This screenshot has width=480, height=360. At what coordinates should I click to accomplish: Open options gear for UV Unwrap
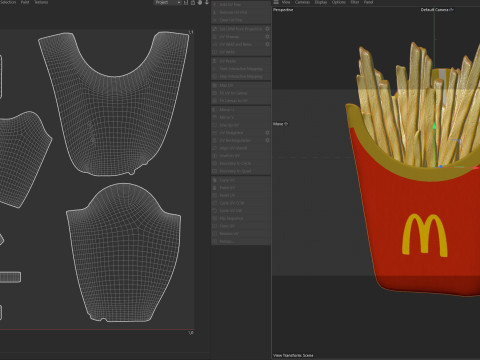click(267, 37)
